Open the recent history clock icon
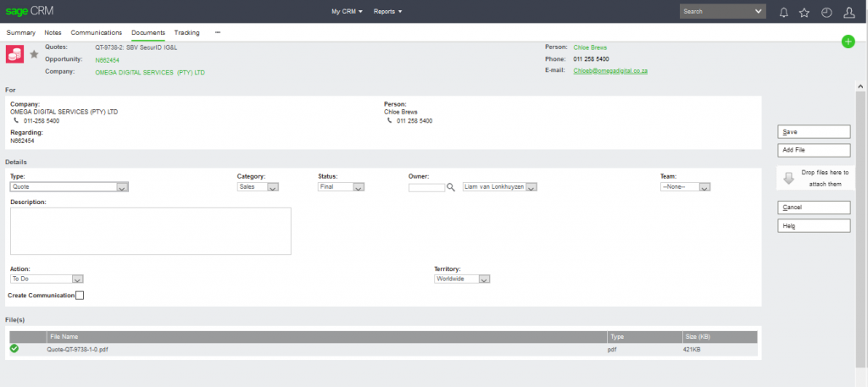This screenshot has width=868, height=387. pyautogui.click(x=826, y=12)
